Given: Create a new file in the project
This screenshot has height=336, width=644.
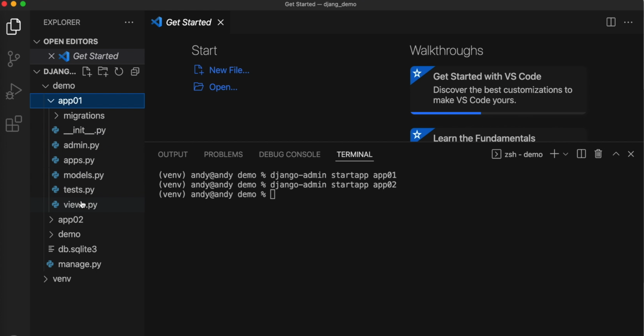Looking at the screenshot, I should pyautogui.click(x=87, y=72).
